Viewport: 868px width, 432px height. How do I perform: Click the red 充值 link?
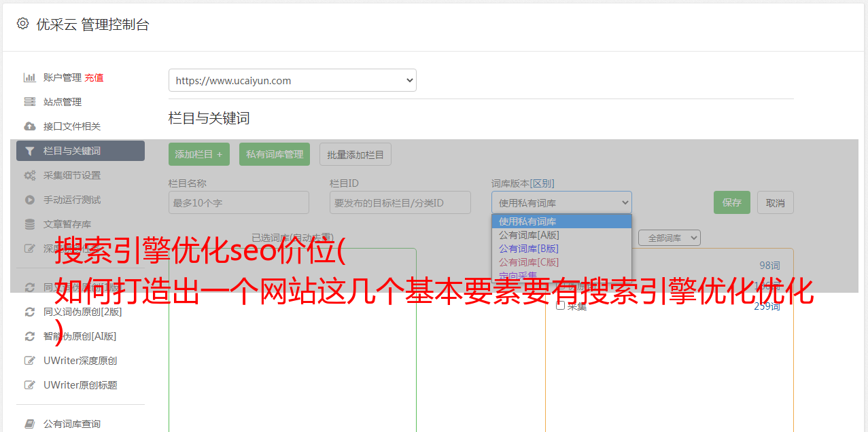(94, 77)
